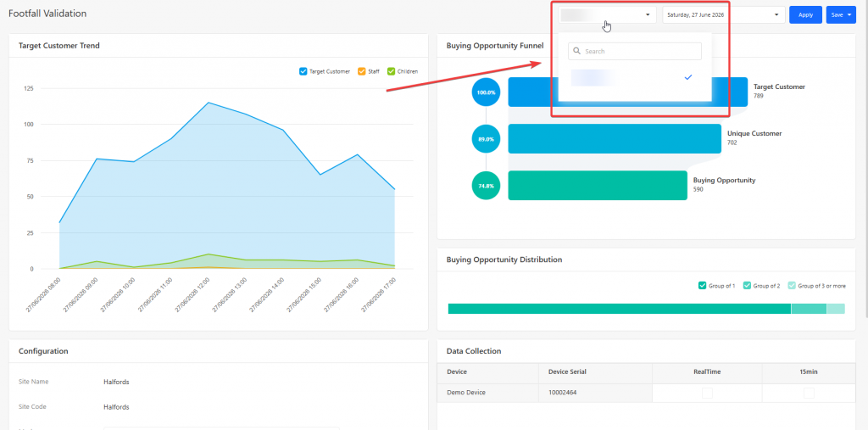Toggle Staff legend checkbox
Image resolution: width=868 pixels, height=430 pixels.
pos(361,71)
